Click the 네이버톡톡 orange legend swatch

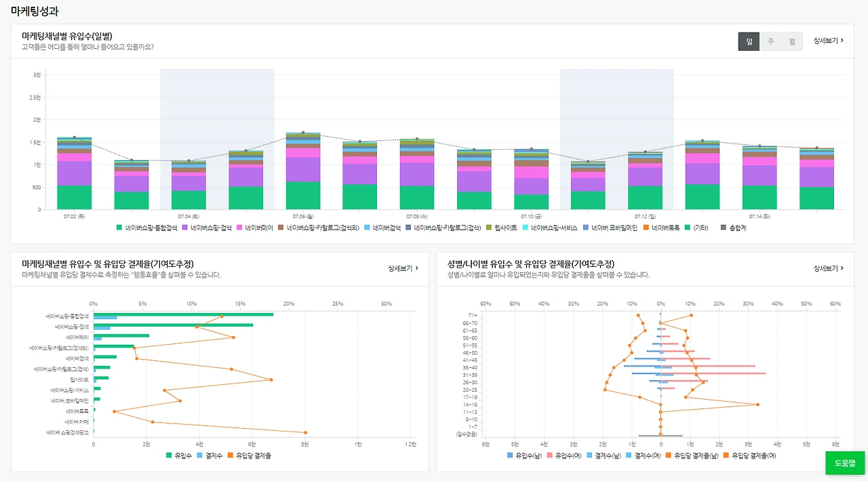tap(646, 228)
